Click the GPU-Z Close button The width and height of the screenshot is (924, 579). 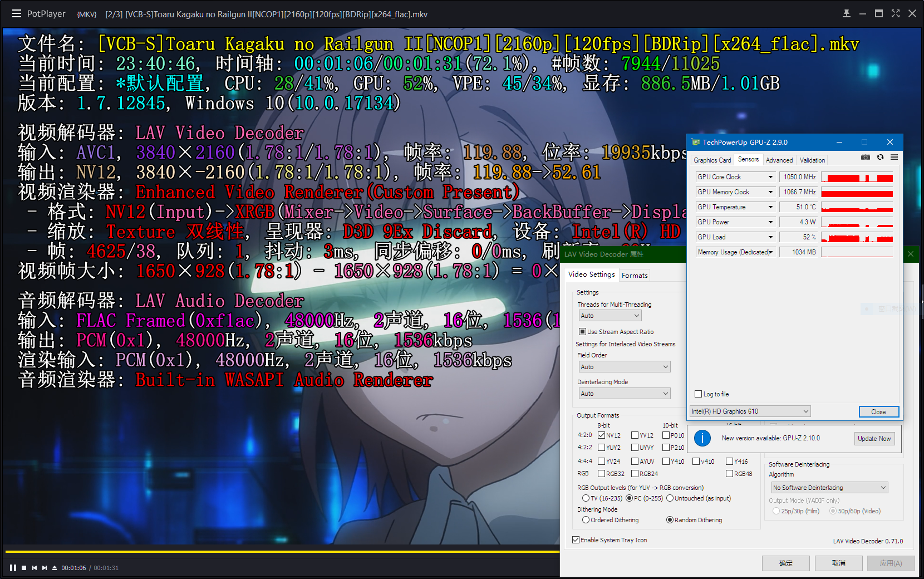(x=878, y=412)
